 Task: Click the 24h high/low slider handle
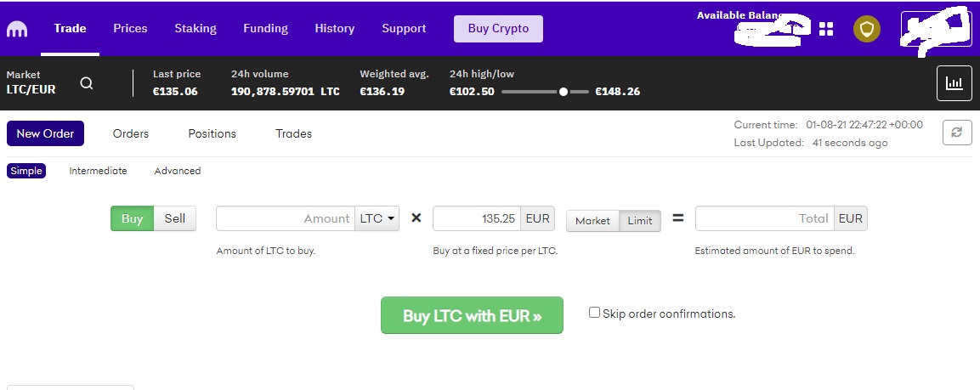tap(564, 92)
